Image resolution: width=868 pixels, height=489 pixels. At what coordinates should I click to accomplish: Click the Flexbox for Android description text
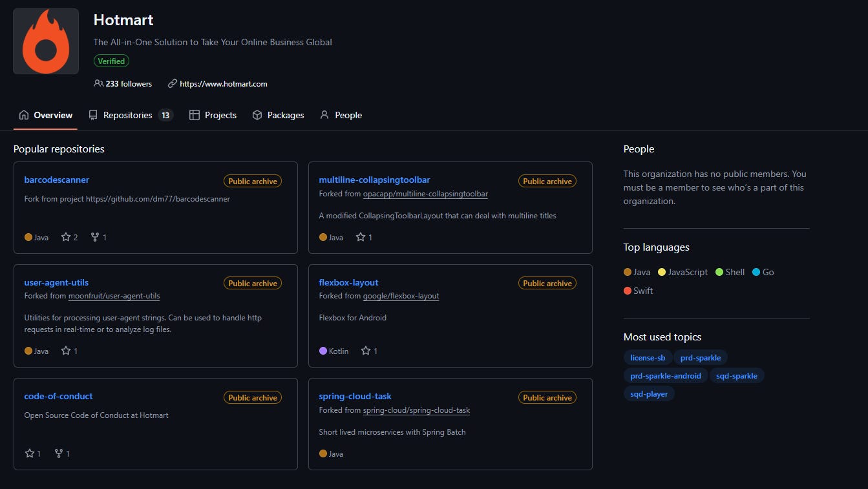point(352,317)
